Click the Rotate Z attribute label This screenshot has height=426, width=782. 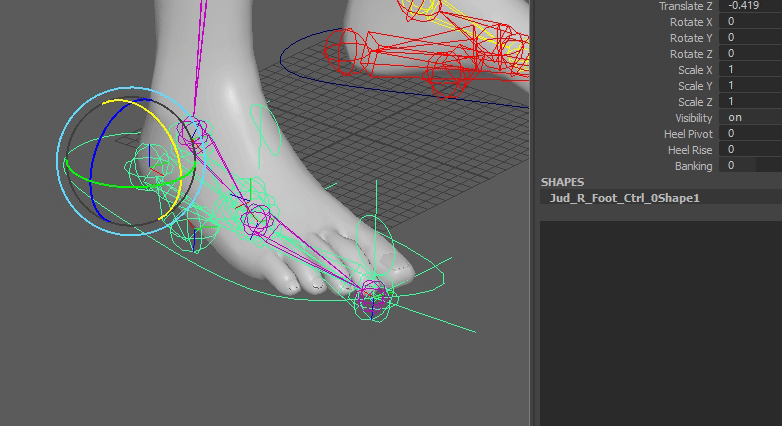click(691, 54)
